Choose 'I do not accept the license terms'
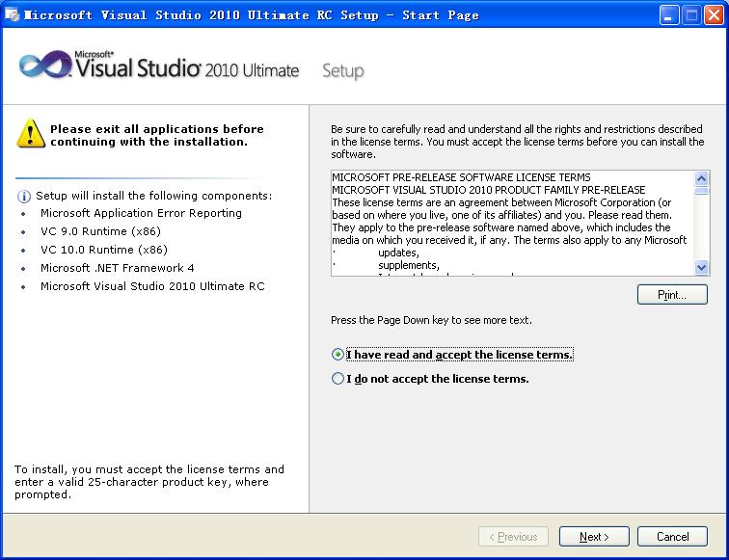 click(x=338, y=379)
